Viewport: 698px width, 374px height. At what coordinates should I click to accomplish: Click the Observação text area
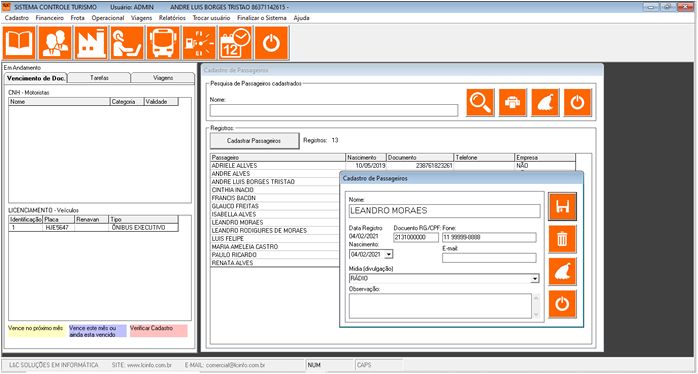click(x=440, y=306)
